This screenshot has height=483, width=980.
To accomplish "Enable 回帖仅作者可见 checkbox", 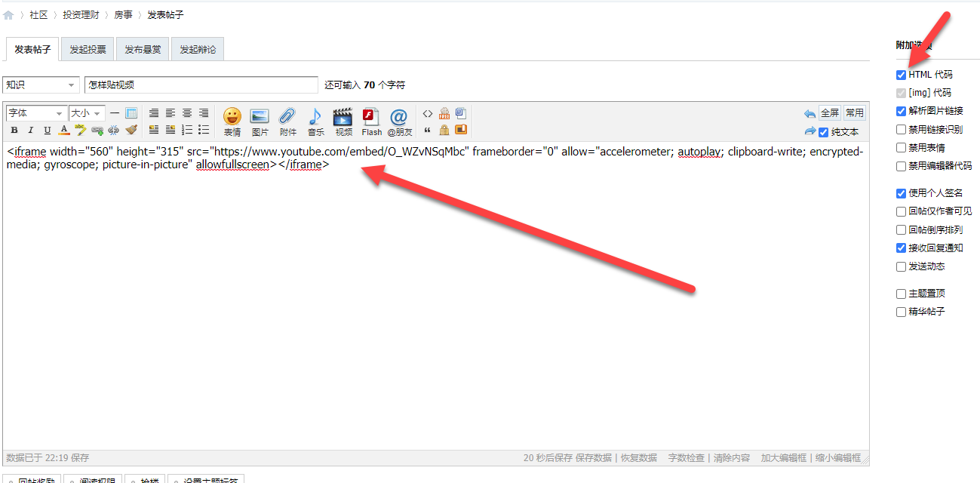I will coord(901,211).
